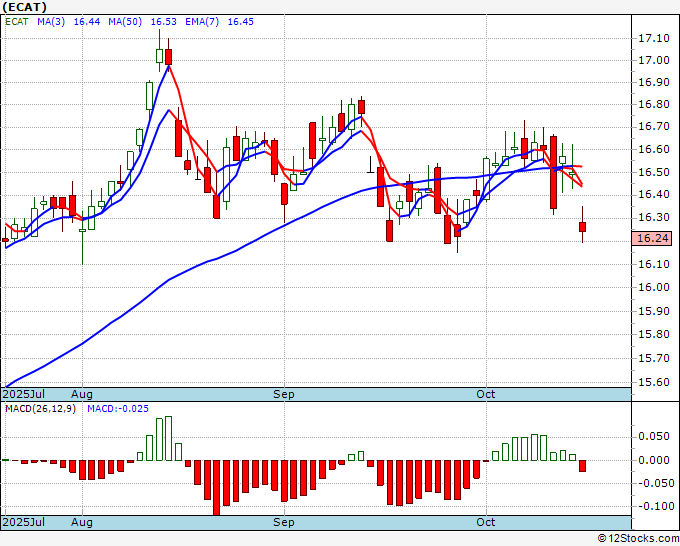This screenshot has width=680, height=546.
Task: Click the 0.000 MACD axis label
Action: point(656,460)
